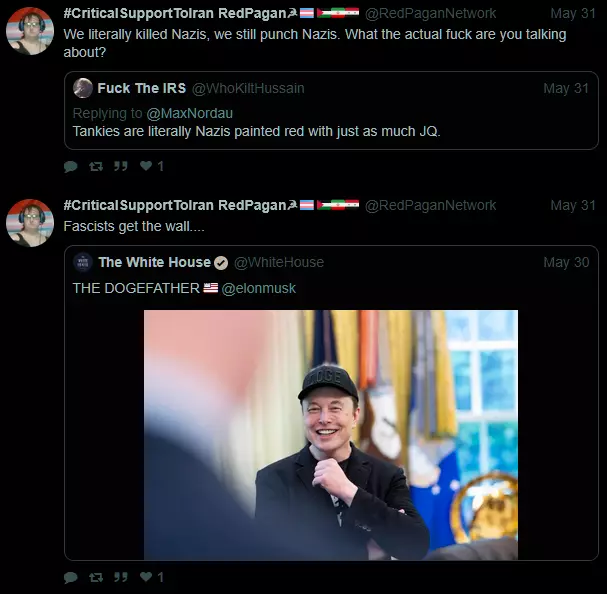Click the reply icon under the second tweet
Viewport: 607px width, 594px height.
pyautogui.click(x=70, y=577)
